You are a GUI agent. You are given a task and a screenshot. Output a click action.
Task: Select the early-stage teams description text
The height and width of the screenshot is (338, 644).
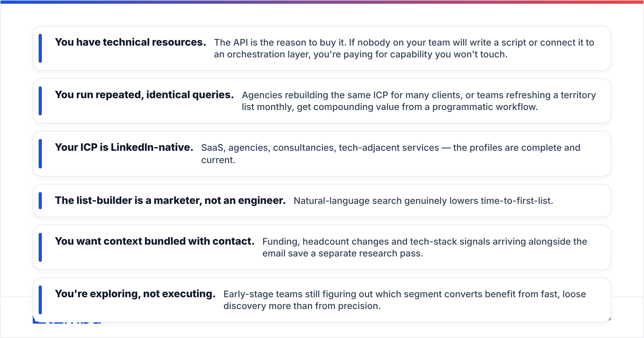click(x=405, y=300)
